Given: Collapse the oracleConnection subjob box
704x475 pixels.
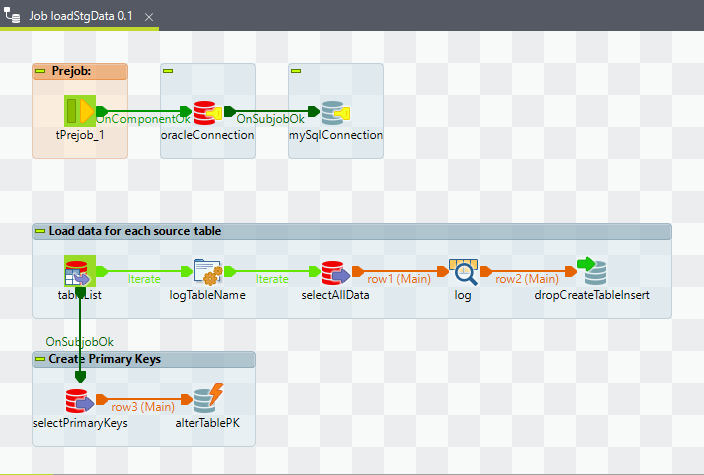Looking at the screenshot, I should click(x=169, y=71).
